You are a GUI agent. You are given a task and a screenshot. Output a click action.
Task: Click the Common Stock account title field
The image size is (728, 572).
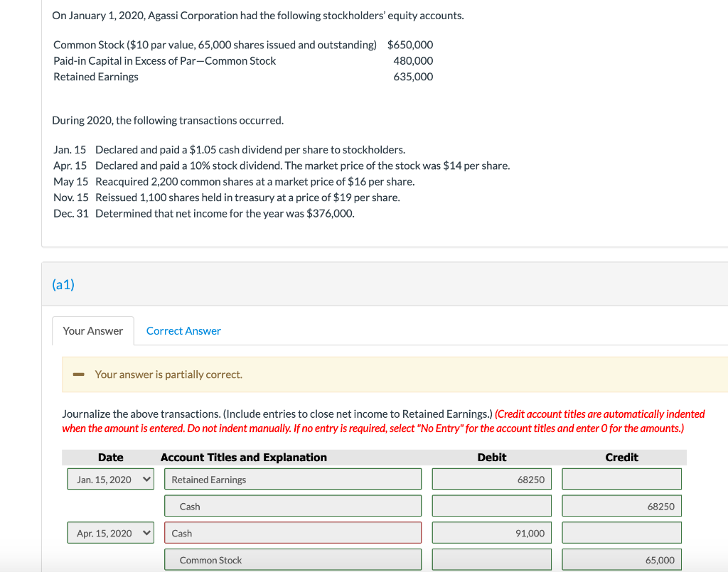tap(293, 560)
